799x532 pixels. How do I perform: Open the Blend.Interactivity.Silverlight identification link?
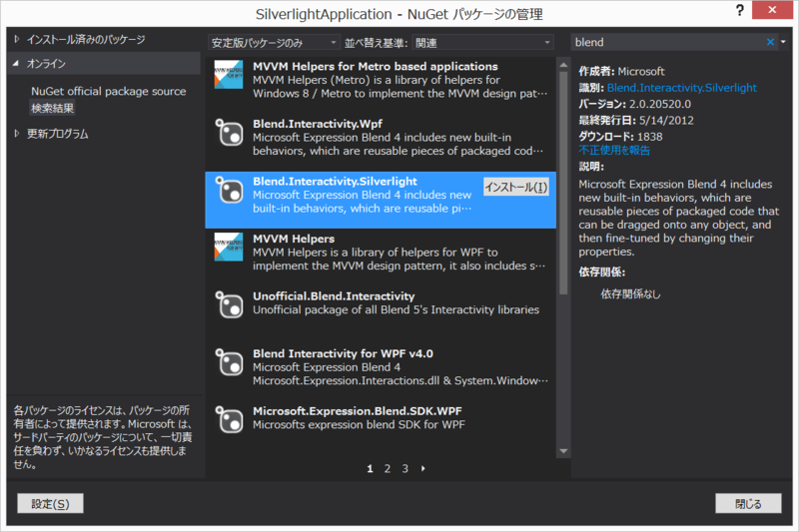tap(681, 88)
